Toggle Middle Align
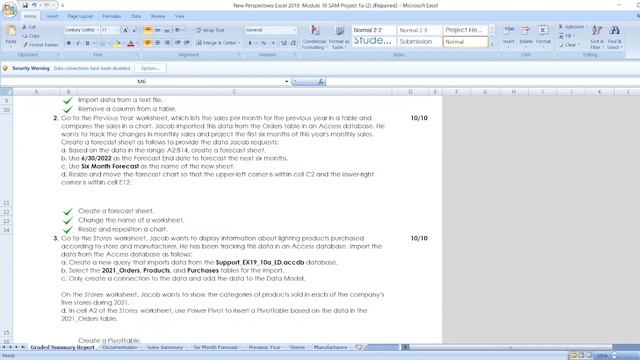The image size is (640, 360). coord(158,30)
